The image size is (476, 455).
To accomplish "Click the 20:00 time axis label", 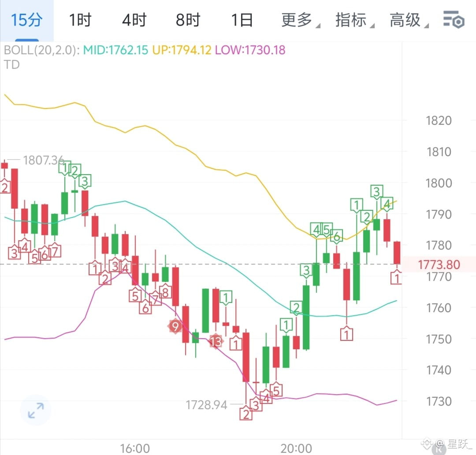I will click(296, 448).
